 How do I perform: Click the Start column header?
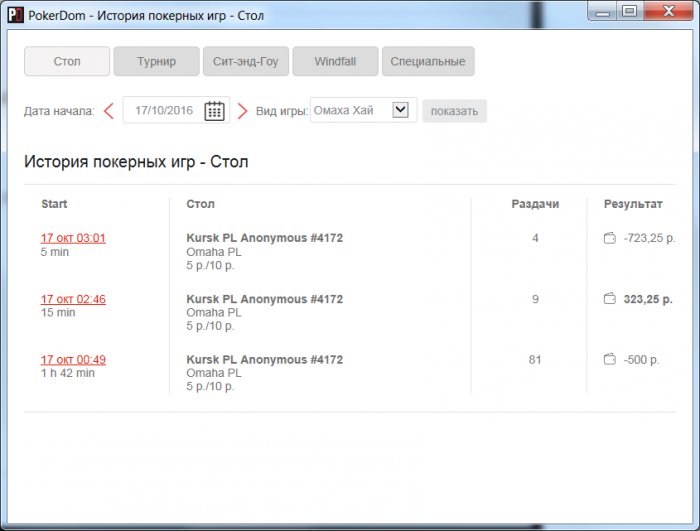pyautogui.click(x=54, y=204)
